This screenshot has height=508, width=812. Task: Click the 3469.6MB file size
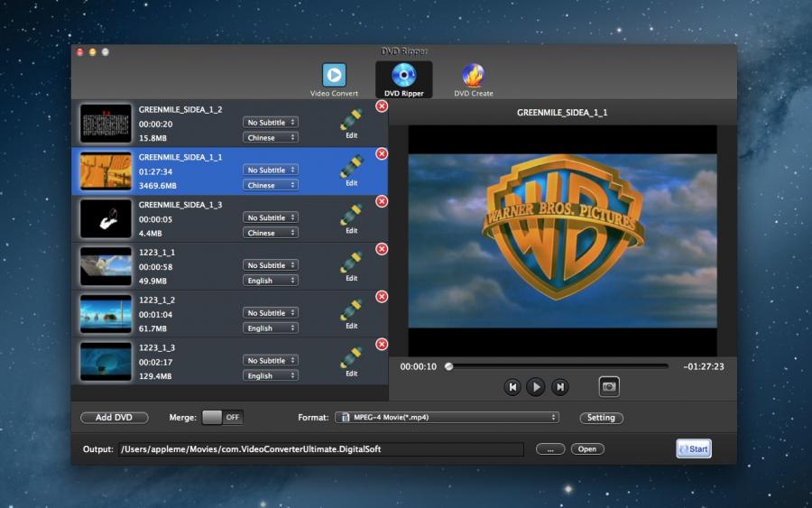tap(157, 185)
